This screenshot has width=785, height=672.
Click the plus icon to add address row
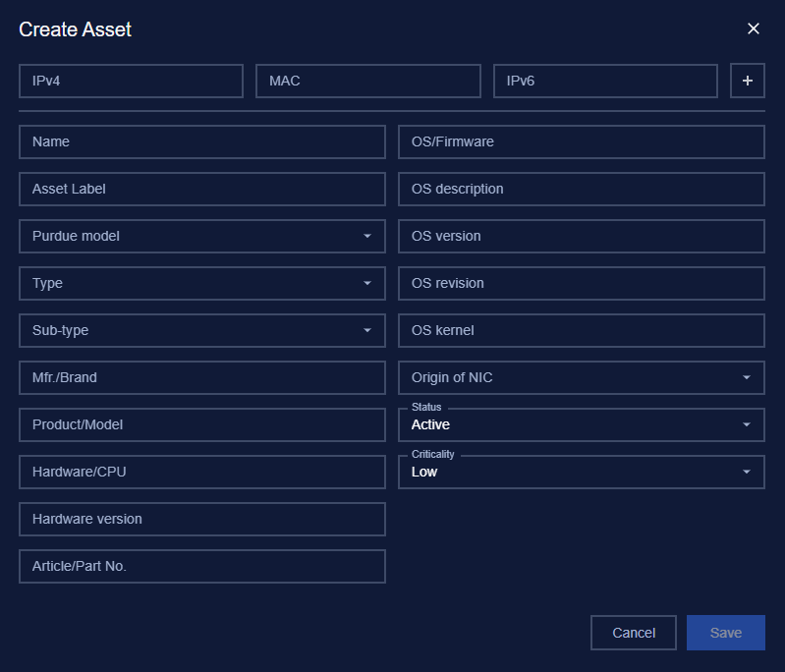(x=747, y=81)
